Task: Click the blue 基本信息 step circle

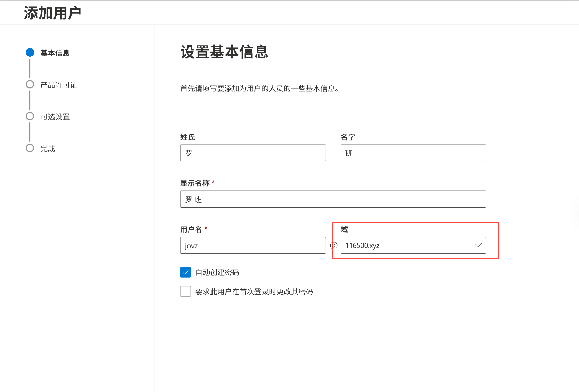Action: click(x=30, y=53)
